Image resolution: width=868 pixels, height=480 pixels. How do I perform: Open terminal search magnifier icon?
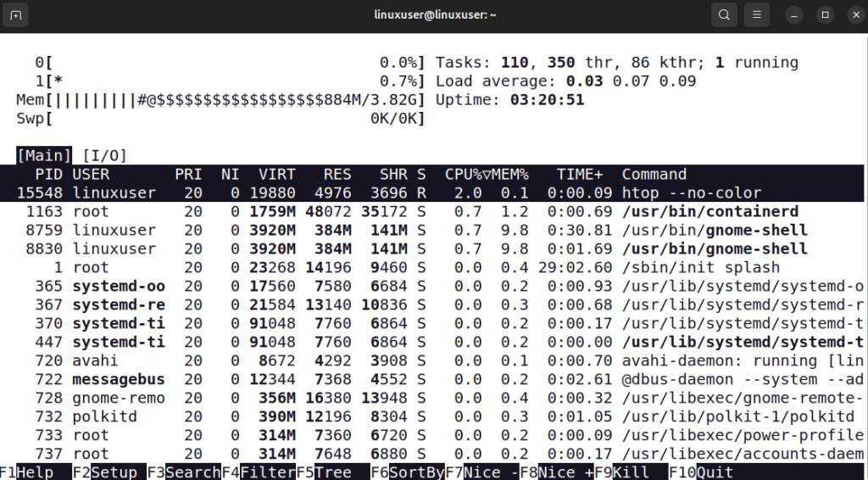click(723, 14)
